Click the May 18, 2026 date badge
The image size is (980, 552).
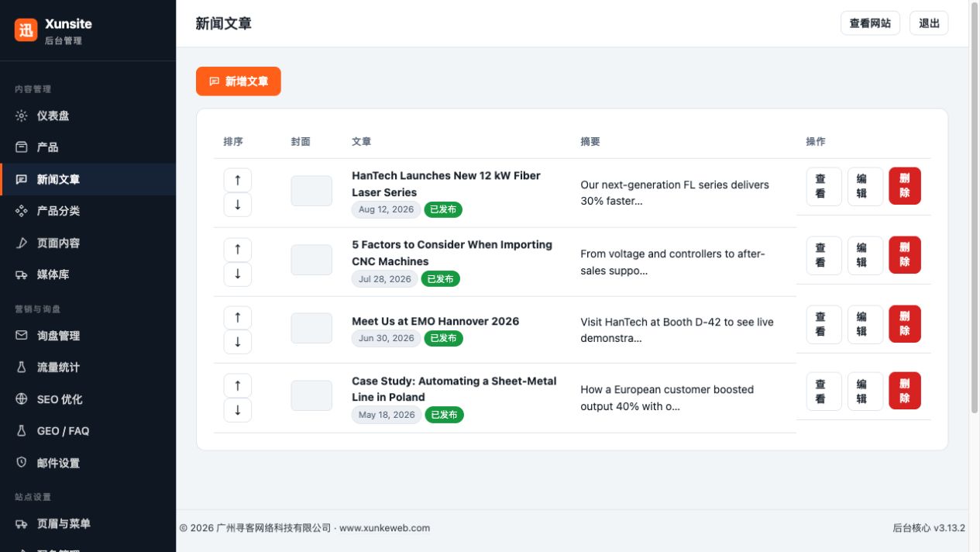(387, 416)
